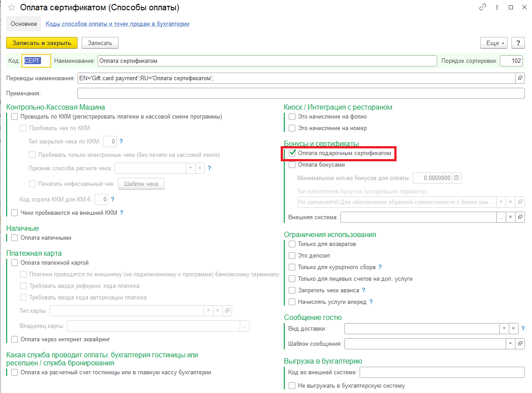The width and height of the screenshot is (532, 393).
Task: Check Оплата бонусами
Action: pyautogui.click(x=292, y=165)
